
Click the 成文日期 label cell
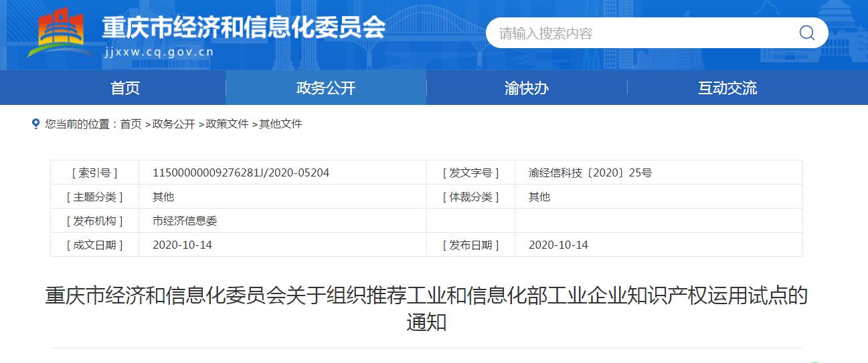94,245
